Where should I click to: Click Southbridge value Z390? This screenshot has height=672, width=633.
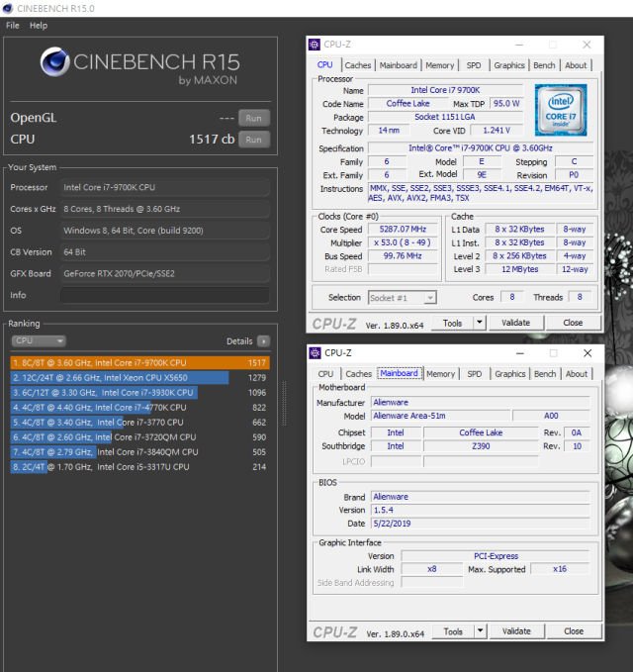tap(481, 446)
